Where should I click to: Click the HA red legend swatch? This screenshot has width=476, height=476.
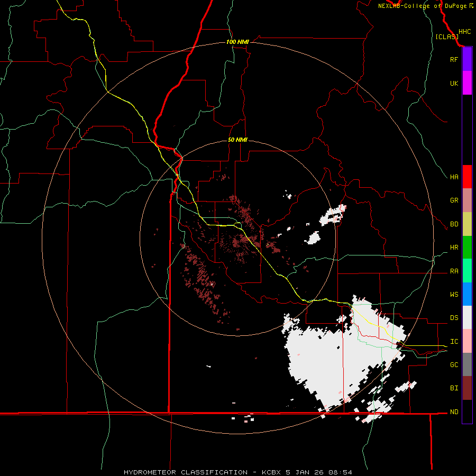pyautogui.click(x=467, y=177)
